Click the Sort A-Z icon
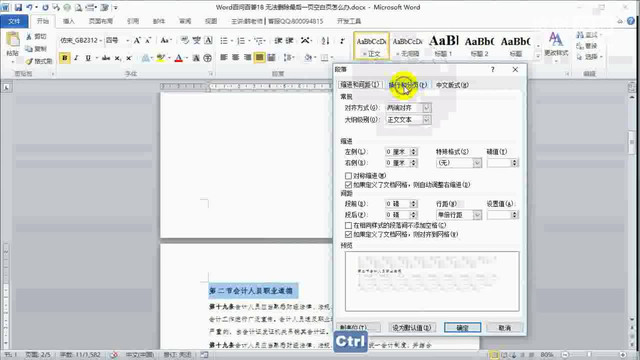This screenshot has height=360, width=640. point(325,40)
